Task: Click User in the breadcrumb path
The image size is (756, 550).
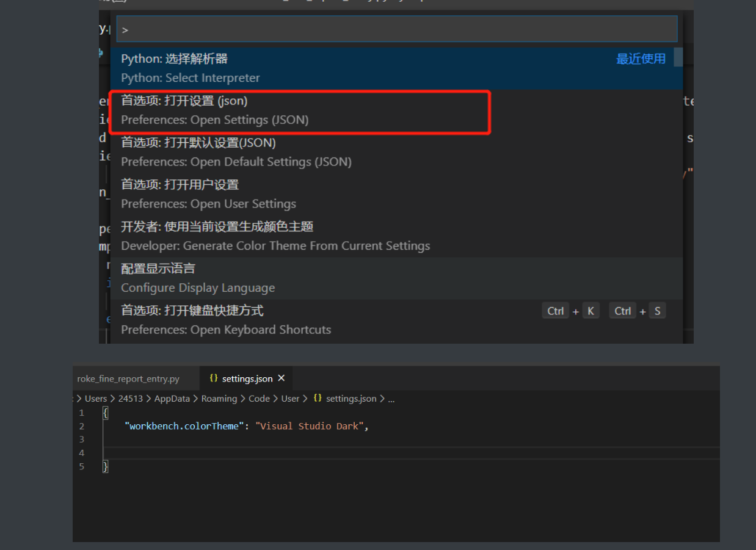Action: pyautogui.click(x=290, y=399)
